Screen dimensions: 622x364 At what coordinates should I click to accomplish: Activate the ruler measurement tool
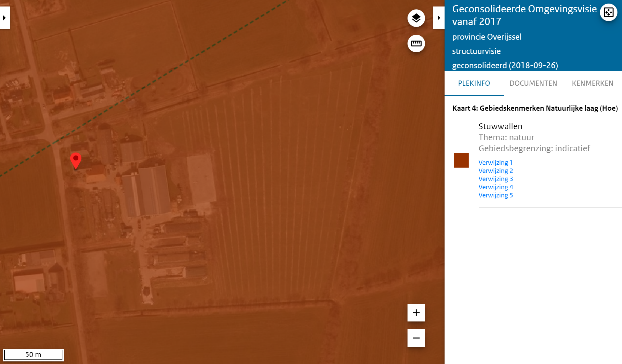pyautogui.click(x=416, y=44)
